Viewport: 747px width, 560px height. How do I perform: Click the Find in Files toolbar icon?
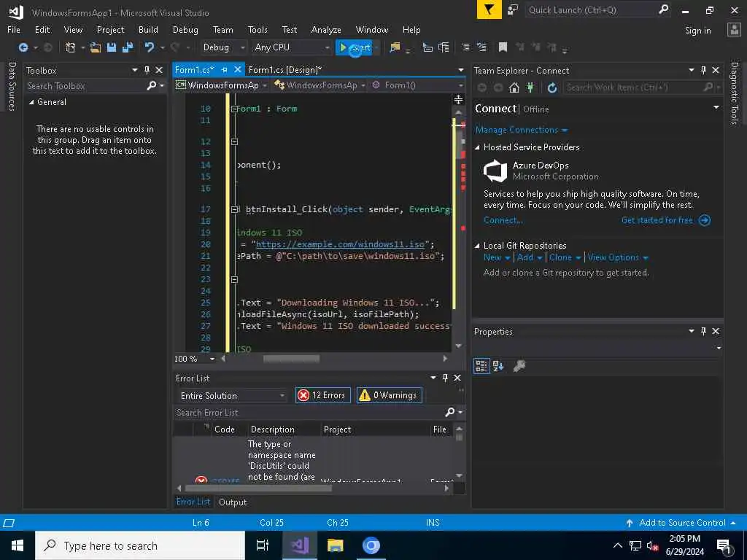tap(395, 47)
